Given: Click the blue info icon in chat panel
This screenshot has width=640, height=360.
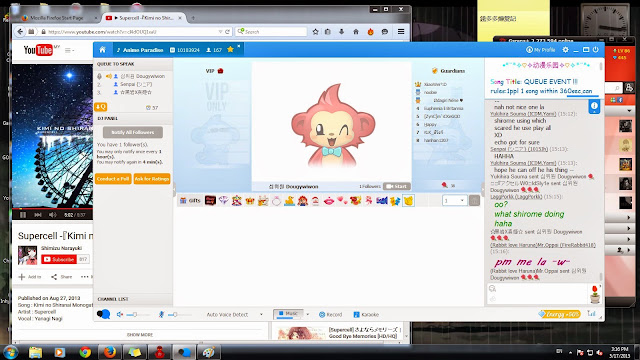Looking at the screenshot, I should pyautogui.click(x=594, y=106).
